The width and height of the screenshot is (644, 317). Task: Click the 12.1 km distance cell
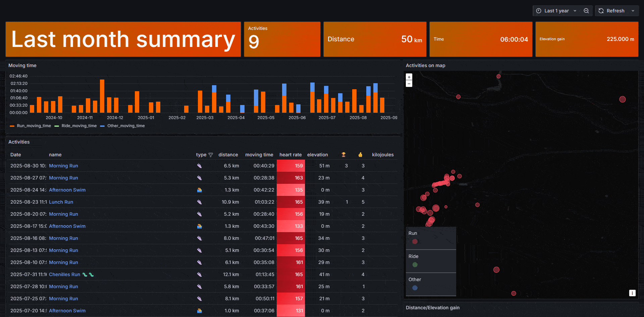point(231,274)
